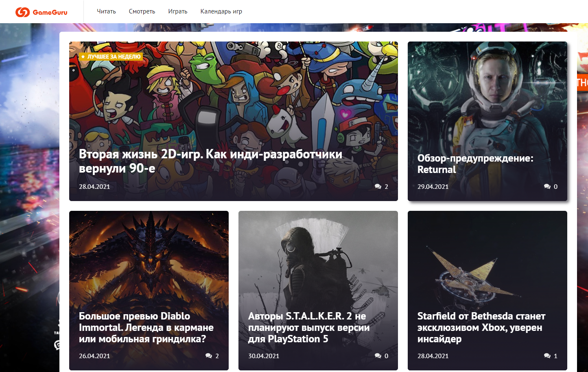Viewport: 588px width, 372px height.
Task: Open the Играть menu
Action: tap(178, 11)
